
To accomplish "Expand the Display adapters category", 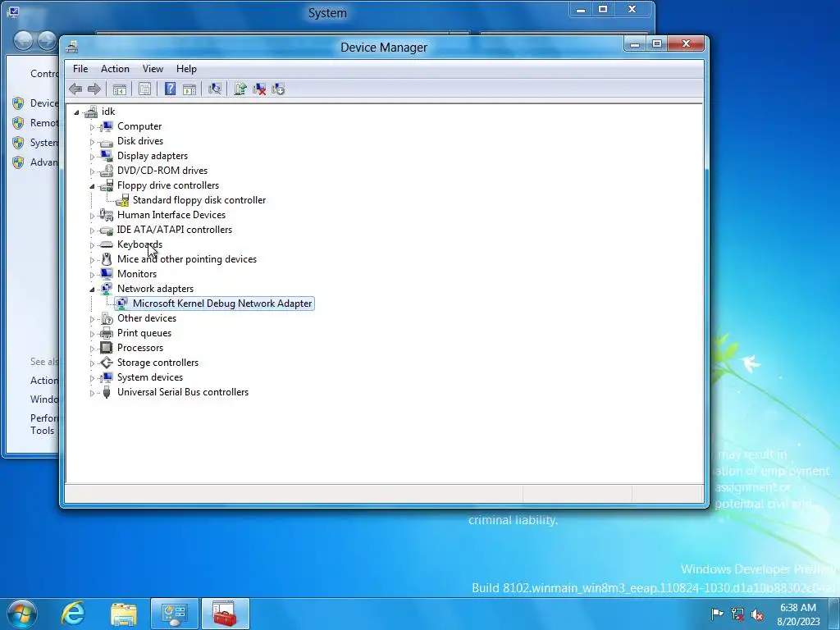I will [x=92, y=157].
